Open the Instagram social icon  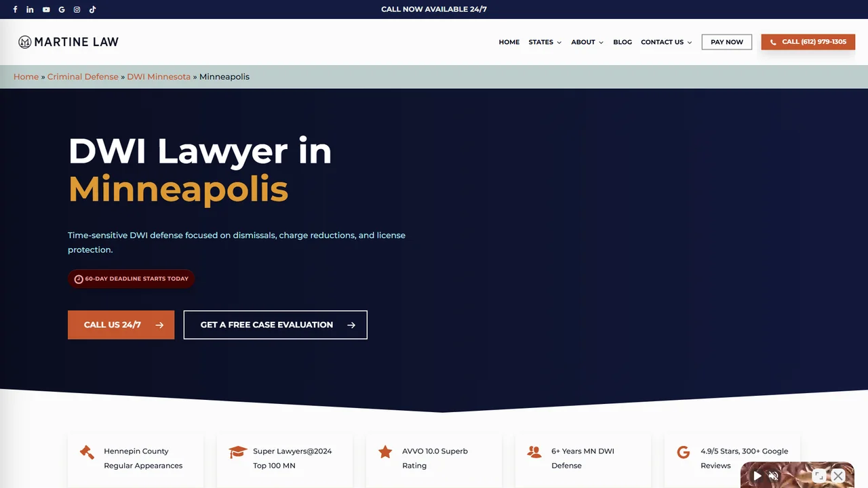(x=77, y=9)
